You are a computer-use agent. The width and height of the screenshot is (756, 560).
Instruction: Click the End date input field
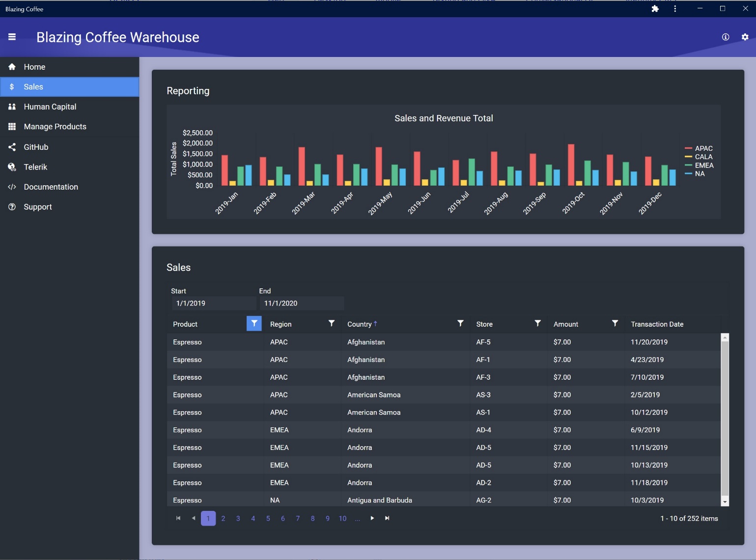pos(302,303)
